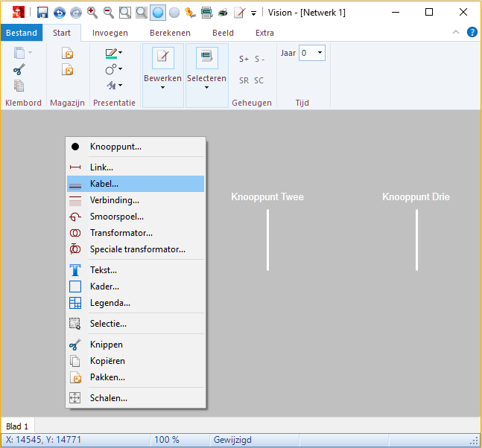482x448 pixels.
Task: Select the Blad 1 sheet tab
Action: tap(17, 426)
